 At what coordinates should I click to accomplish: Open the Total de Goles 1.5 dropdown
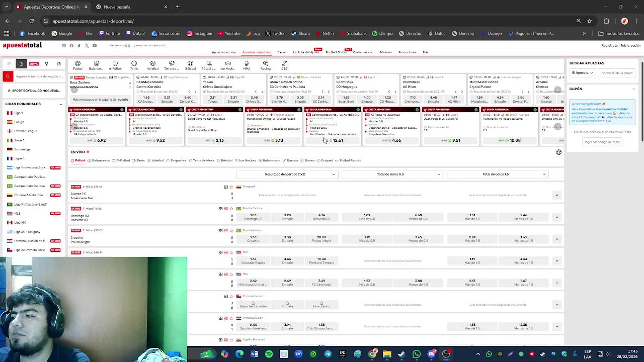coord(497,174)
